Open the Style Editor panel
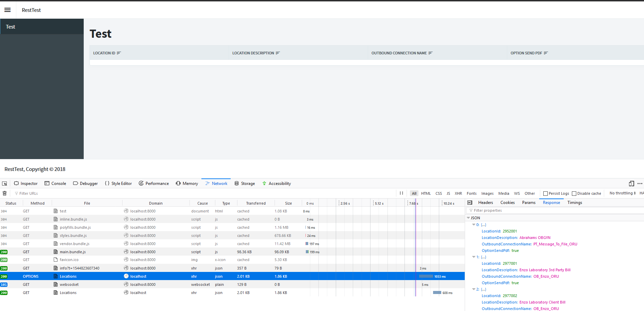This screenshot has height=311, width=644. [118, 184]
